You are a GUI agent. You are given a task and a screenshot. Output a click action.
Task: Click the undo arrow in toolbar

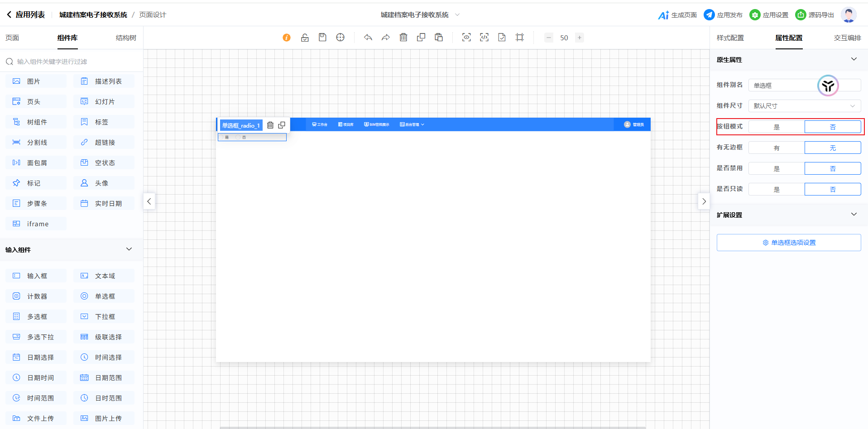[368, 38]
